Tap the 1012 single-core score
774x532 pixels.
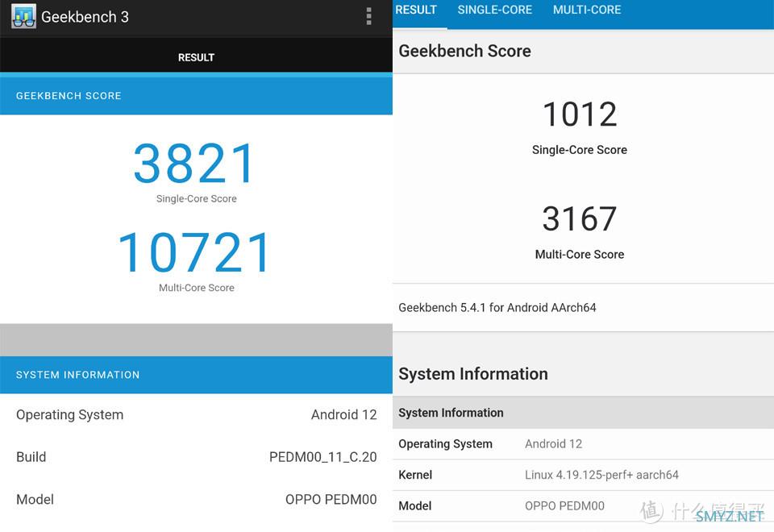pos(580,114)
